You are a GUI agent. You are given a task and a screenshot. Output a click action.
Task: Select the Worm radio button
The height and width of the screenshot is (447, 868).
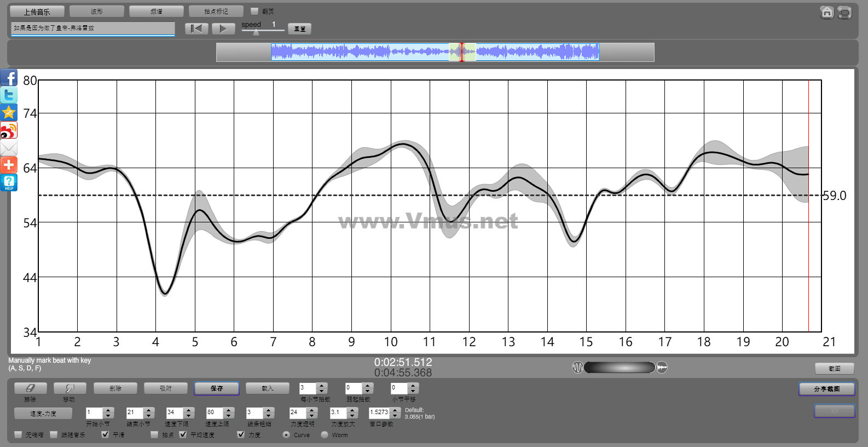(325, 434)
